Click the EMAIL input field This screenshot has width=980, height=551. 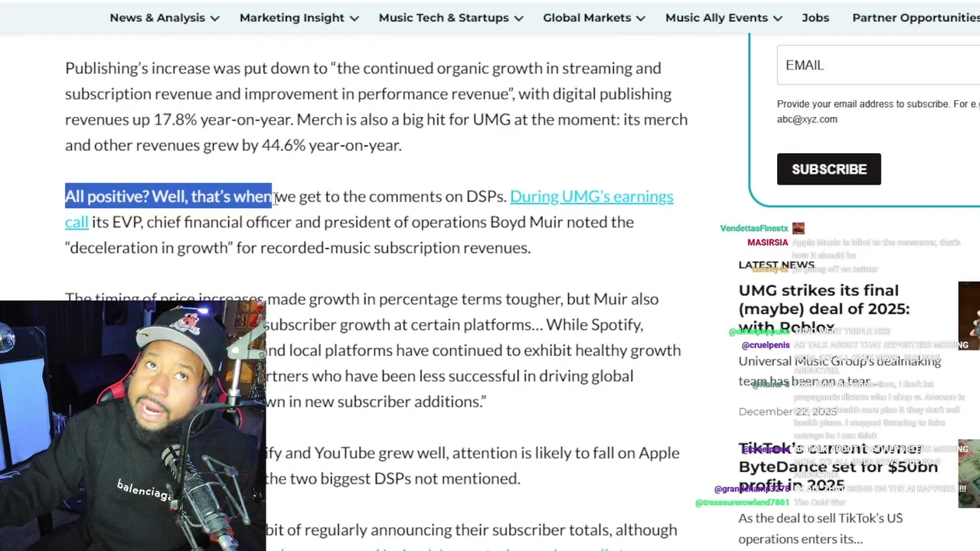pyautogui.click(x=878, y=65)
